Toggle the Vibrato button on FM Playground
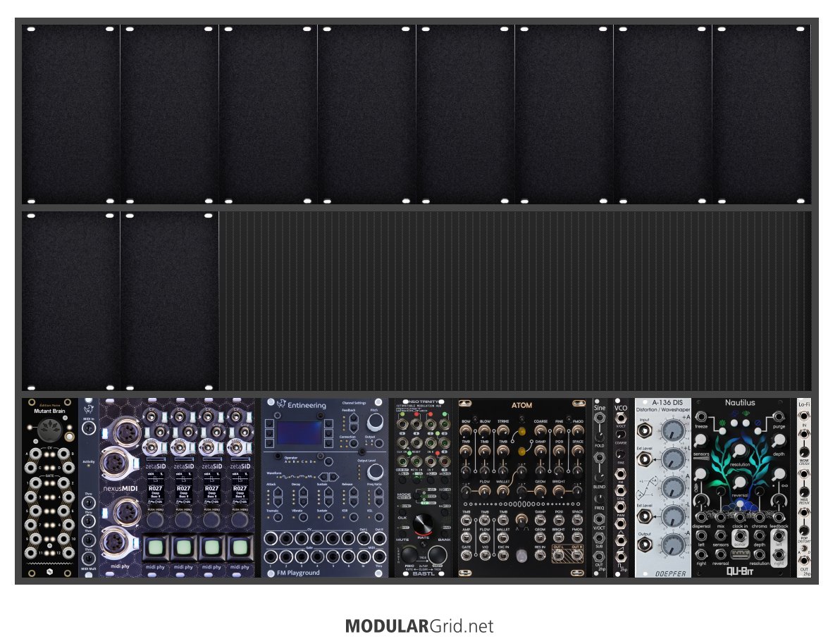 pyautogui.click(x=303, y=517)
